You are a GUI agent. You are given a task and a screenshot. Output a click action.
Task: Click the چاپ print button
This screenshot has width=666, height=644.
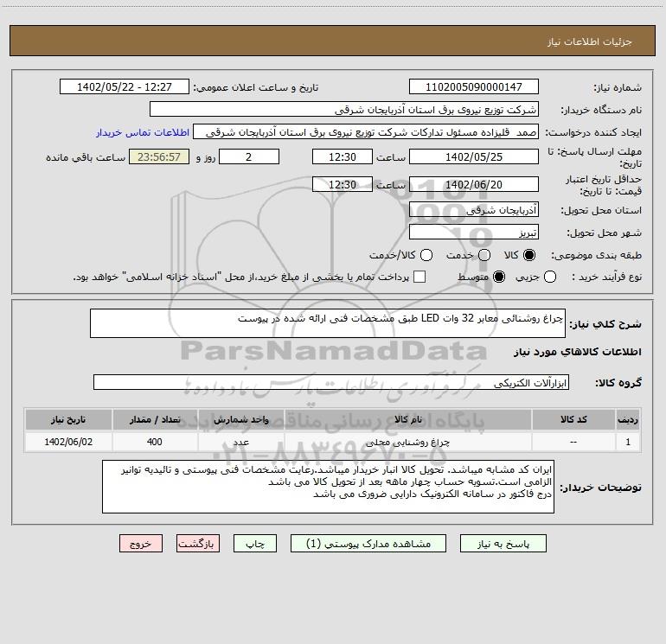point(255,544)
